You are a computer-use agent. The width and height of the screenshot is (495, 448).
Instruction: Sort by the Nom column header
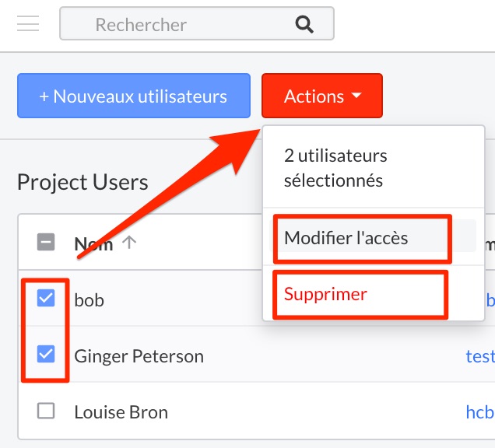click(93, 243)
